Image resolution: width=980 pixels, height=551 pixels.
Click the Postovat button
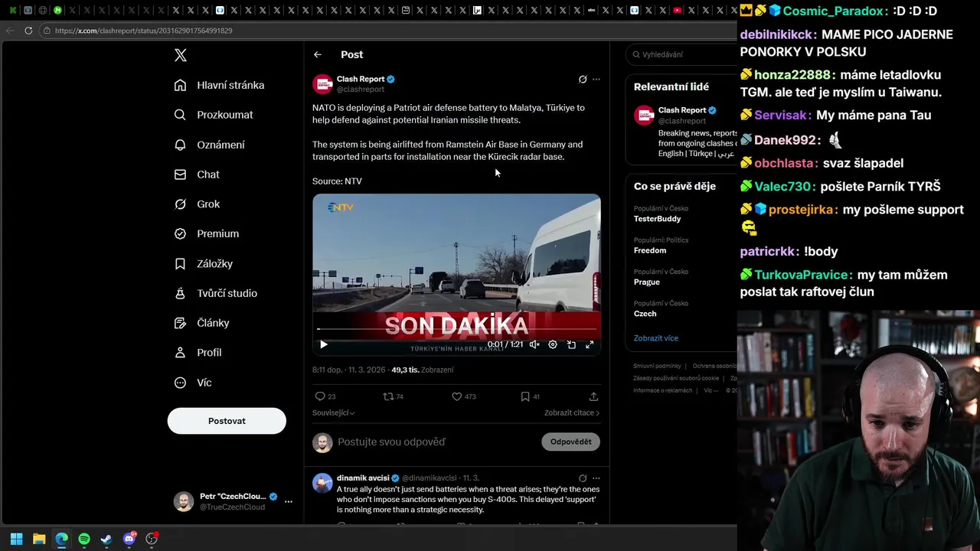click(x=227, y=421)
